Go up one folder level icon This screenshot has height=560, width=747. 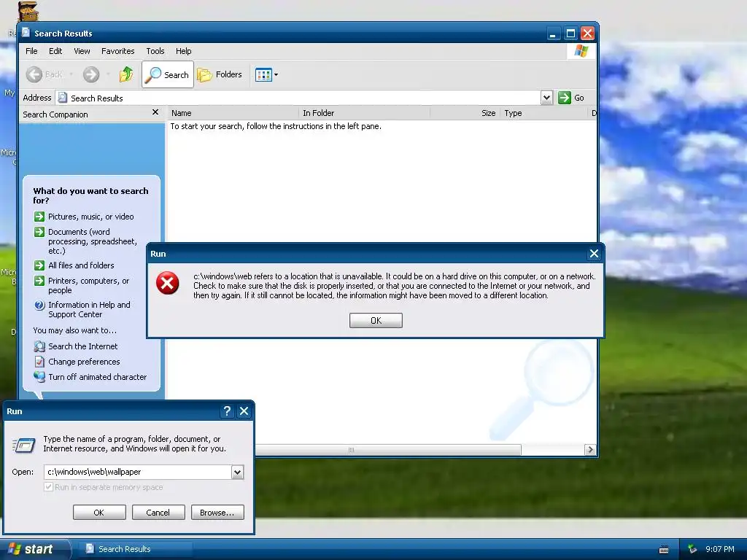coord(126,74)
